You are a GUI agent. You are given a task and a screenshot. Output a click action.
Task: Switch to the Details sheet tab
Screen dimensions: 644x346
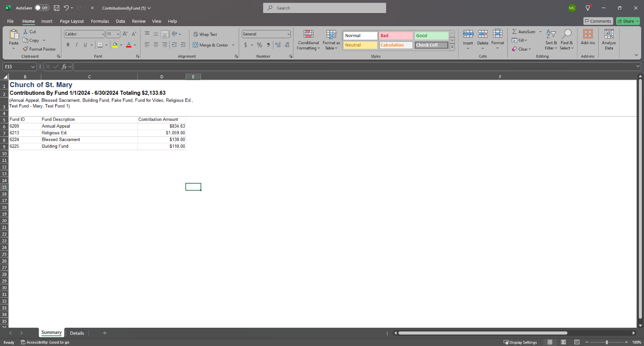pyautogui.click(x=77, y=333)
